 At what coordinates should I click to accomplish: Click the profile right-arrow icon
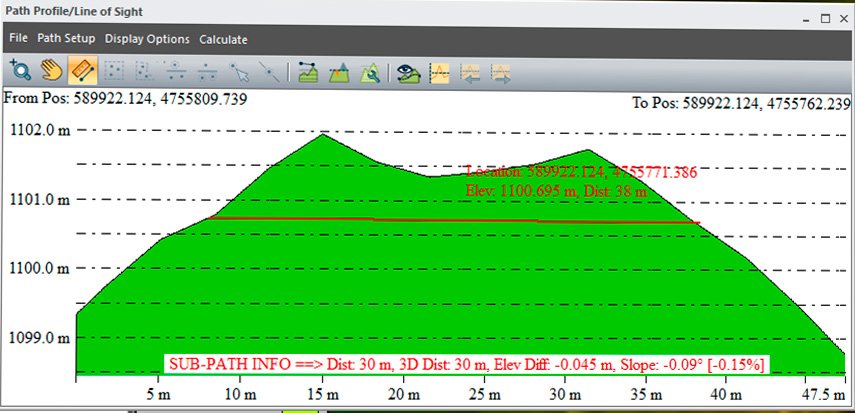click(x=501, y=71)
